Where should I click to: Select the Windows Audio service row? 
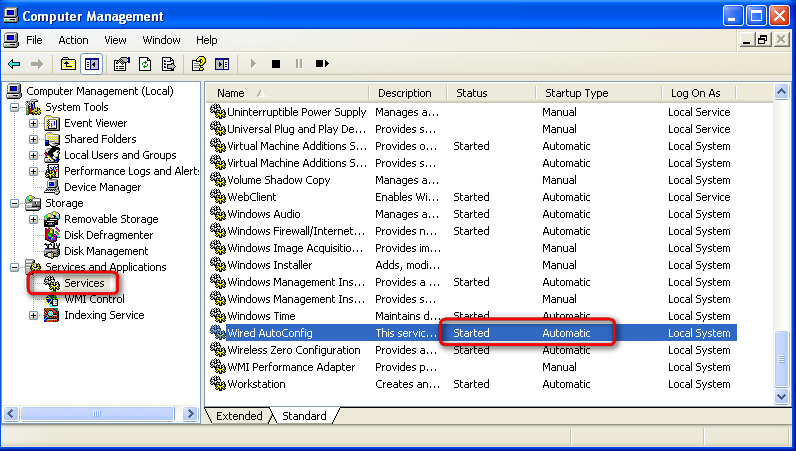[264, 214]
